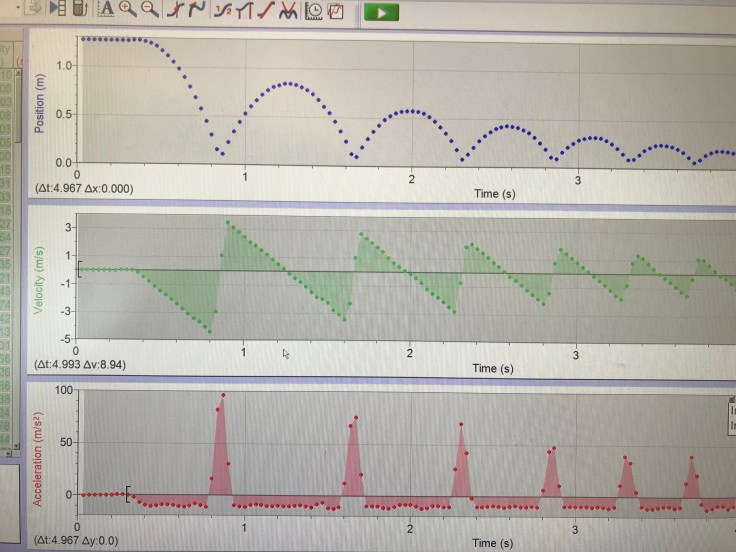Click the Autoscale graph icon
The height and width of the screenshot is (552, 736).
[x=106, y=10]
